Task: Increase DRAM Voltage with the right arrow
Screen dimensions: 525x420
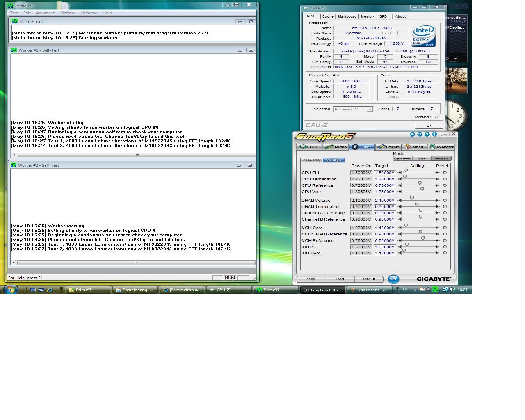Action: point(438,201)
